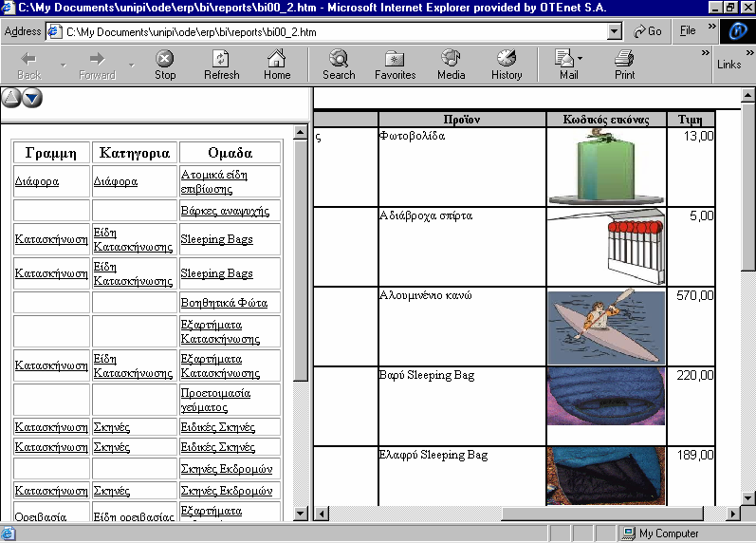This screenshot has height=543, width=756.
Task: Click the Τιμη column header
Action: point(690,120)
